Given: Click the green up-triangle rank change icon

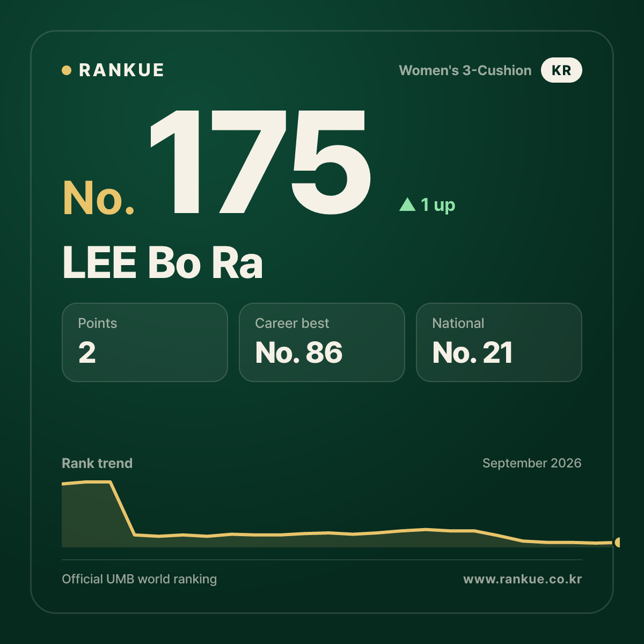Looking at the screenshot, I should [408, 204].
